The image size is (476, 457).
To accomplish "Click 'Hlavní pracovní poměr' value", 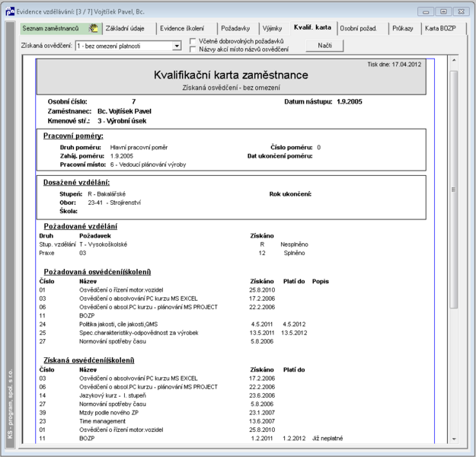I will (139, 148).
